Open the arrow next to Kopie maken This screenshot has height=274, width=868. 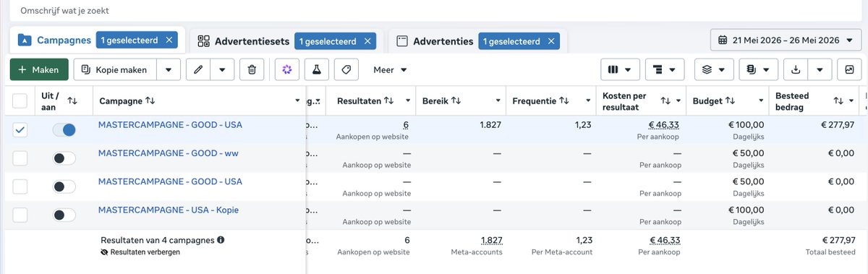pos(168,70)
